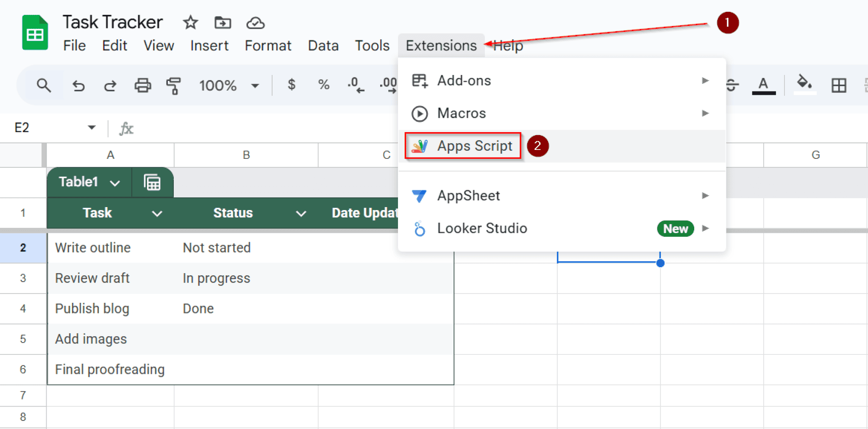This screenshot has width=868, height=429.
Task: Open the borders grid tool
Action: click(838, 86)
